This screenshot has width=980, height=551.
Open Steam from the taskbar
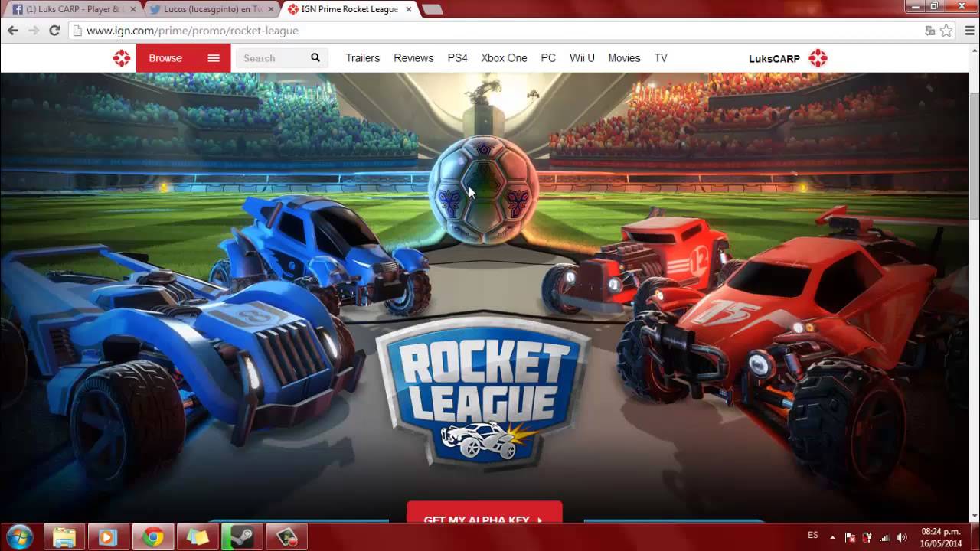click(242, 537)
